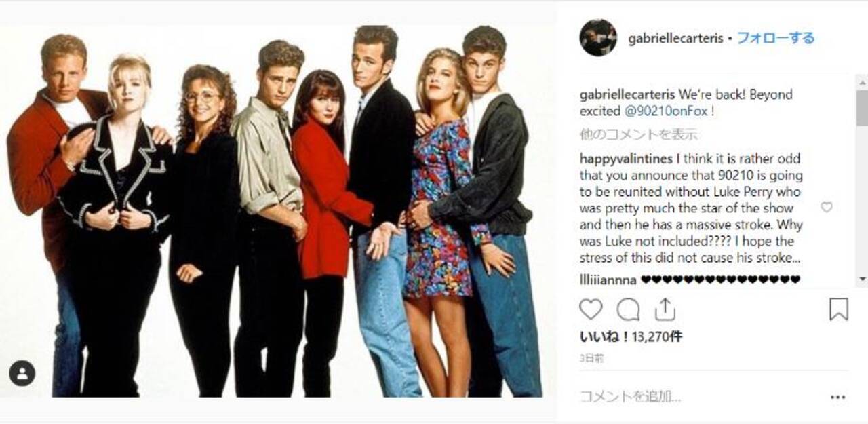Open the tagged people icon on the photo

[x=22, y=373]
